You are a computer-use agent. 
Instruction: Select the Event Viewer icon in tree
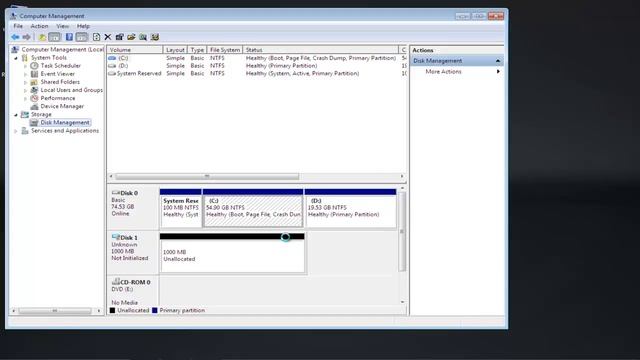tap(34, 74)
